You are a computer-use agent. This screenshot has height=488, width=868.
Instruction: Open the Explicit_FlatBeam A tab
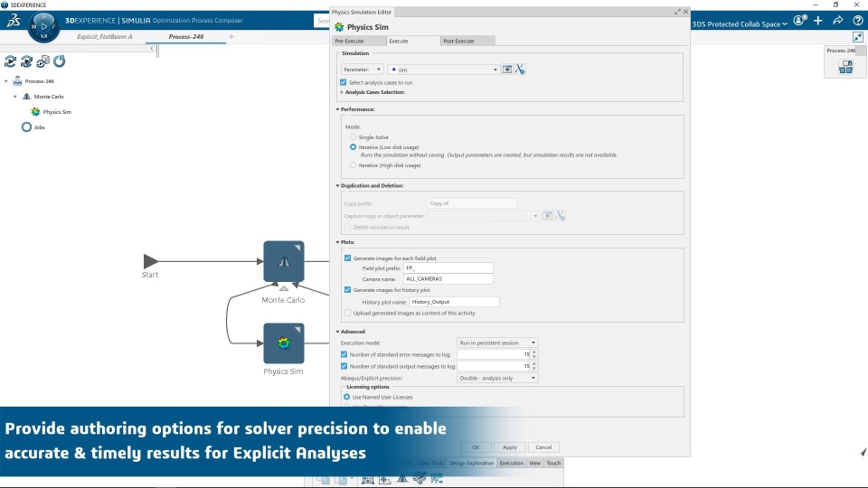pos(105,36)
